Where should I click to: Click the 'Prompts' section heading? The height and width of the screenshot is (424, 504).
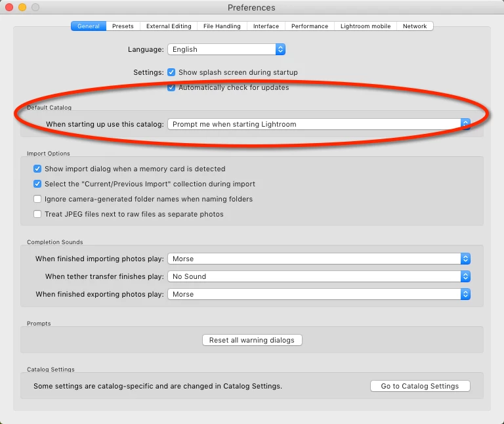(x=39, y=324)
